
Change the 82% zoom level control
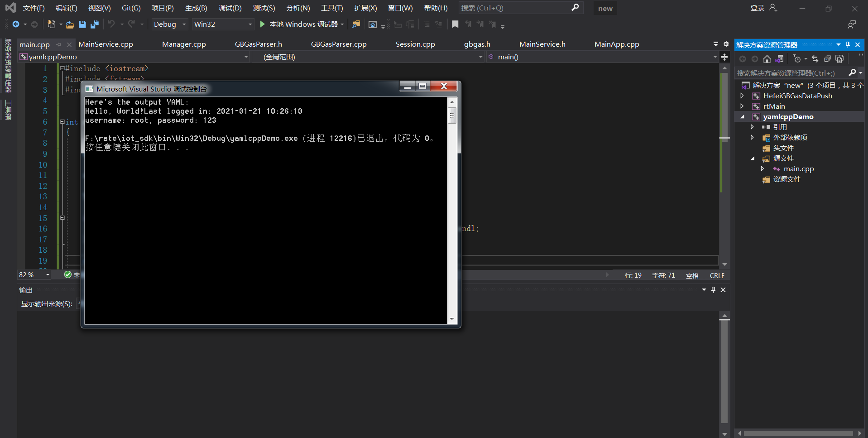34,274
